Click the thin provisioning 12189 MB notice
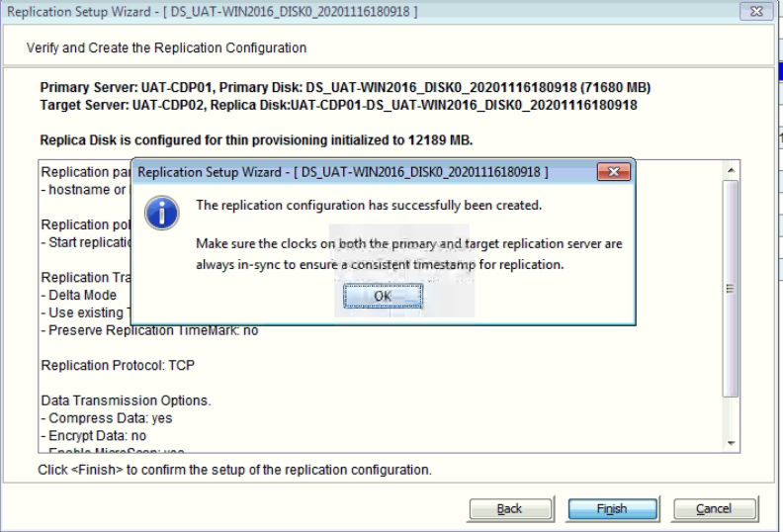The image size is (783, 532). 256,140
